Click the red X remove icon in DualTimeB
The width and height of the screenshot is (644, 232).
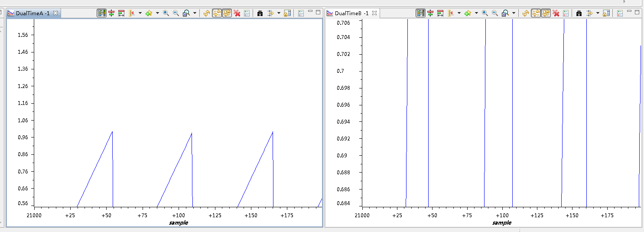556,13
